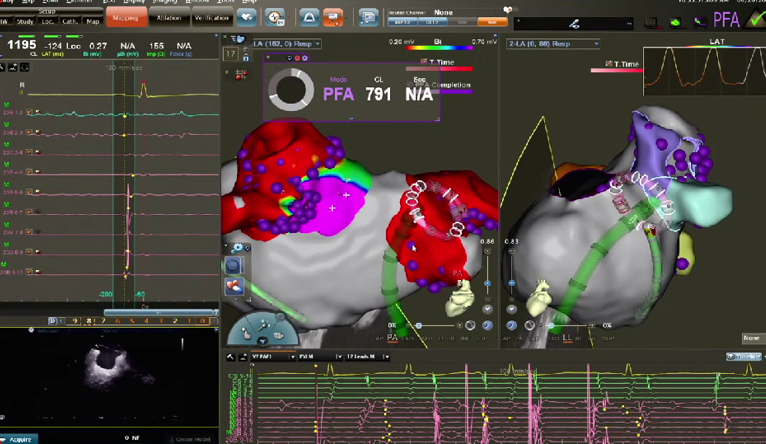Click the orange toolbar icon beside the triangle

(x=334, y=17)
